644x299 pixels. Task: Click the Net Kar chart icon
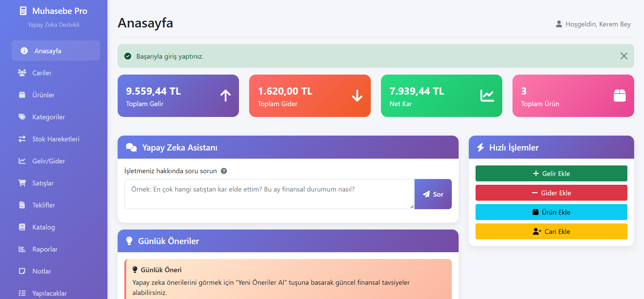pyautogui.click(x=487, y=96)
